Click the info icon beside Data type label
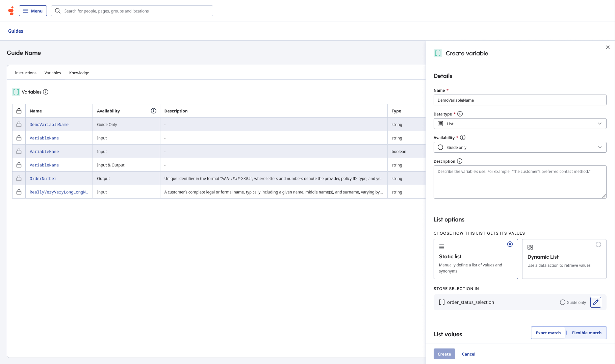The width and height of the screenshot is (615, 364). 460,114
